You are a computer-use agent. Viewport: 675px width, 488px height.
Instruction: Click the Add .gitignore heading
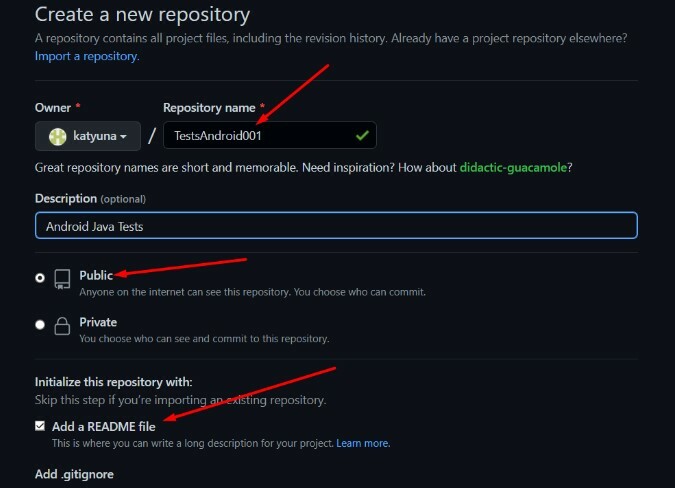[x=74, y=474]
